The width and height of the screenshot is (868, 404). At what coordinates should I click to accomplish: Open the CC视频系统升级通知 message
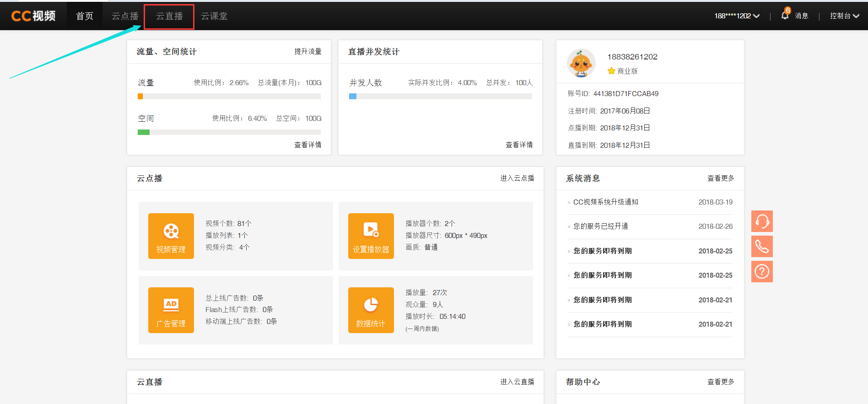point(605,202)
